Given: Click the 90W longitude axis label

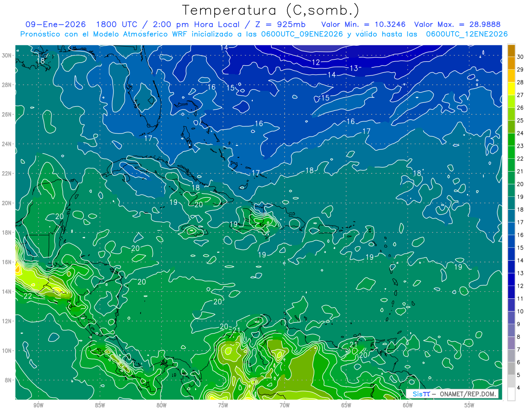Looking at the screenshot, I should coord(38,405).
